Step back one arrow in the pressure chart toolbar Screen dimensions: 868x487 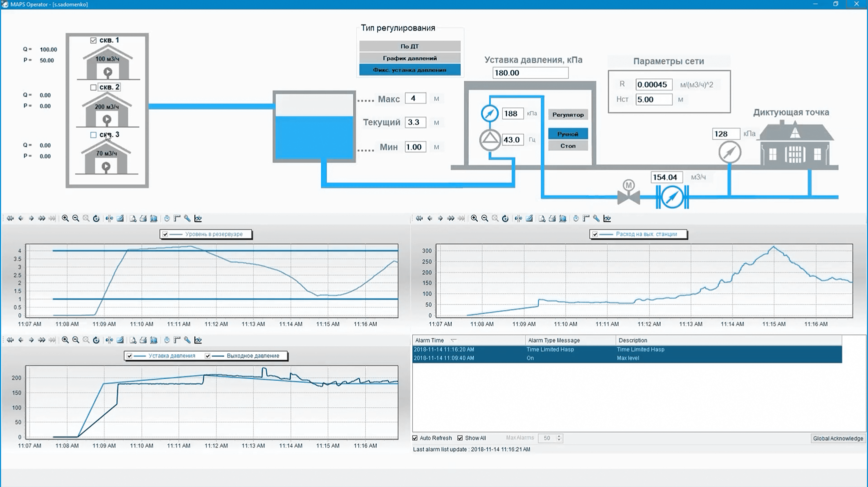tap(20, 340)
